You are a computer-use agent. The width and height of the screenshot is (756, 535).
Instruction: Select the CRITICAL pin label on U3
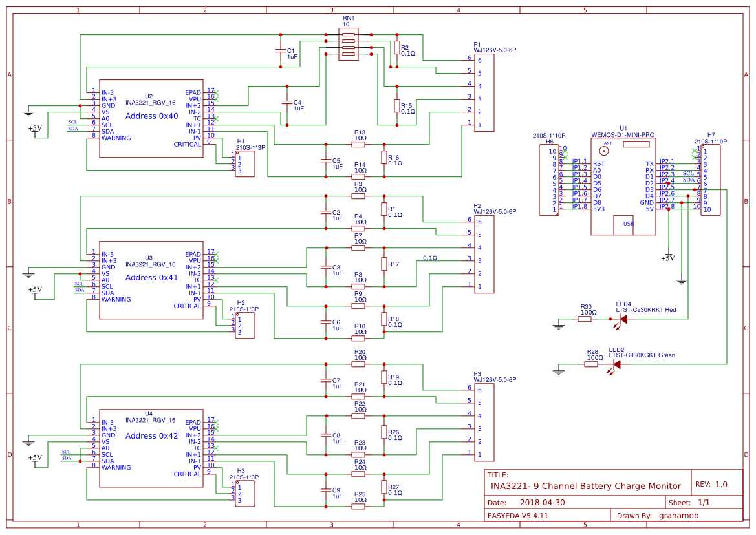pyautogui.click(x=187, y=306)
